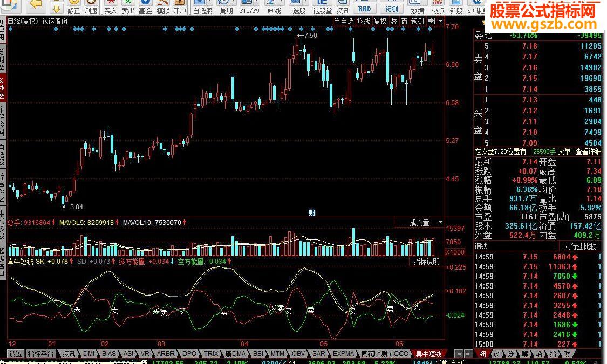The width and height of the screenshot is (607, 364).
Task: Click the 7.50 high price label on chart
Action: tap(310, 35)
